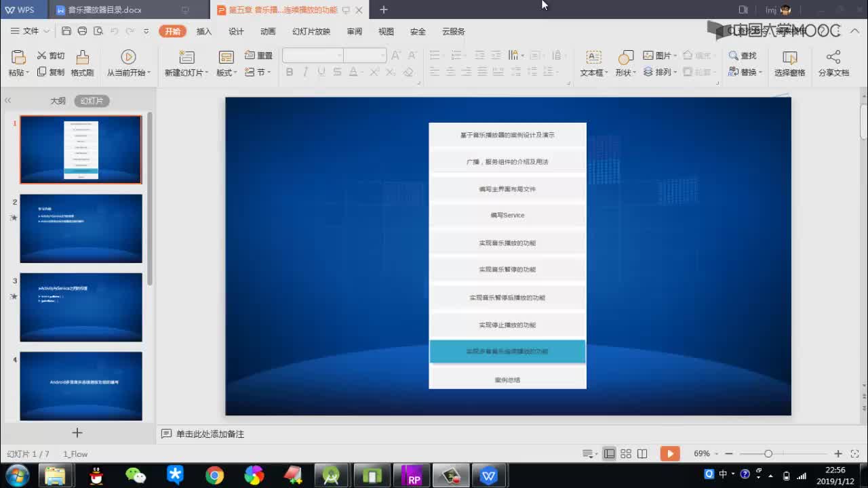868x488 pixels.
Task: Open the Design (设计) ribbon tab
Action: click(236, 31)
